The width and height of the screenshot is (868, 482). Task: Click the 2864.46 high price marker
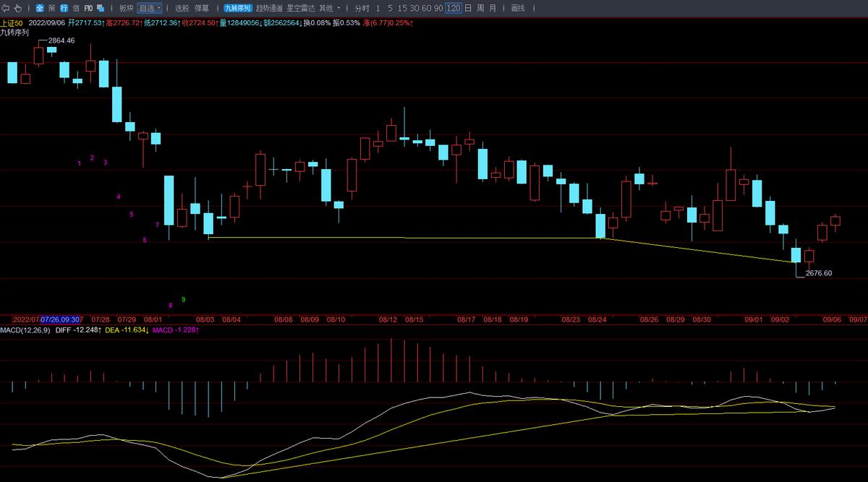click(x=61, y=40)
